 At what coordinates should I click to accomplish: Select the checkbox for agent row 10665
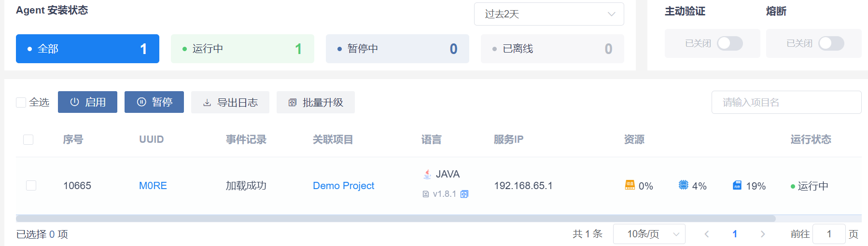pyautogui.click(x=31, y=186)
